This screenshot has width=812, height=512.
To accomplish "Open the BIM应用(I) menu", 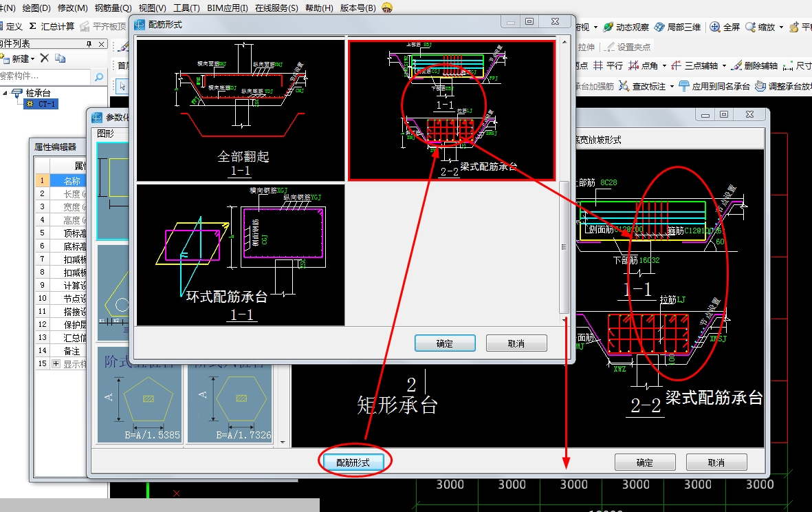I will 228,8.
